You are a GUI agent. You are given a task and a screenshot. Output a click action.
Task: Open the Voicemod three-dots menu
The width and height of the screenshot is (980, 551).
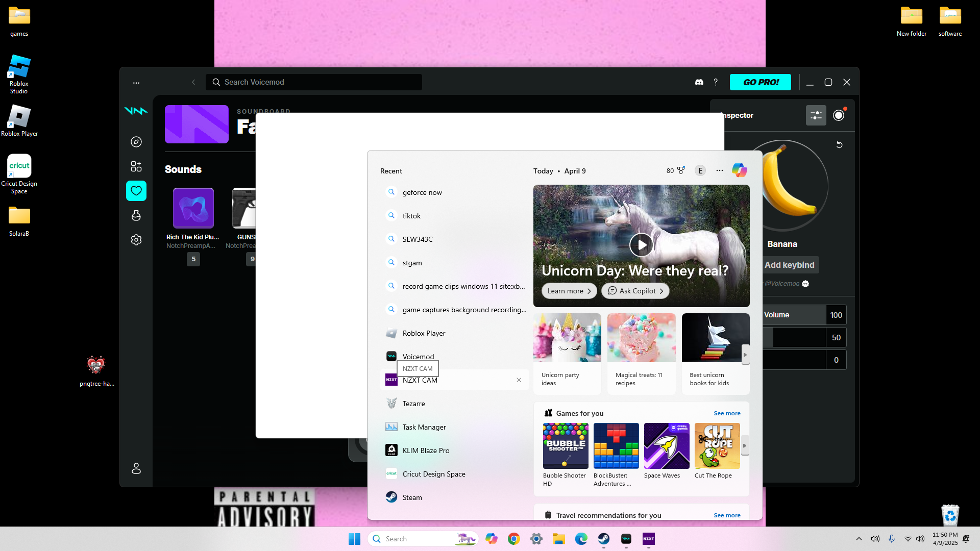click(x=136, y=82)
